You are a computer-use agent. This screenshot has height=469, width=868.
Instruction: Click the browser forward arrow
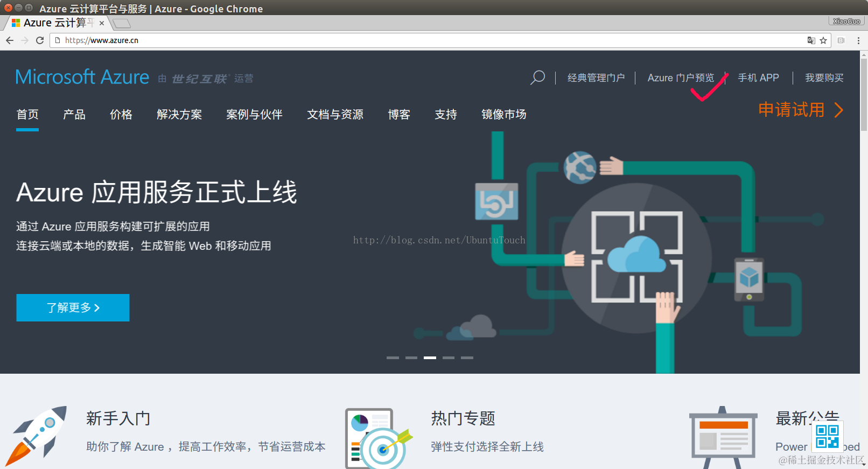[x=24, y=40]
